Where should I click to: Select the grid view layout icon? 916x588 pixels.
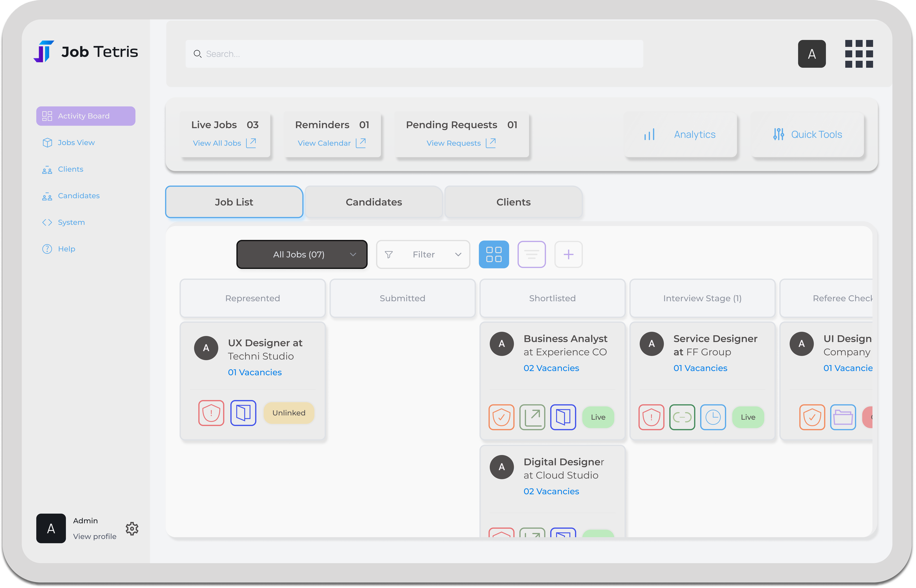494,254
